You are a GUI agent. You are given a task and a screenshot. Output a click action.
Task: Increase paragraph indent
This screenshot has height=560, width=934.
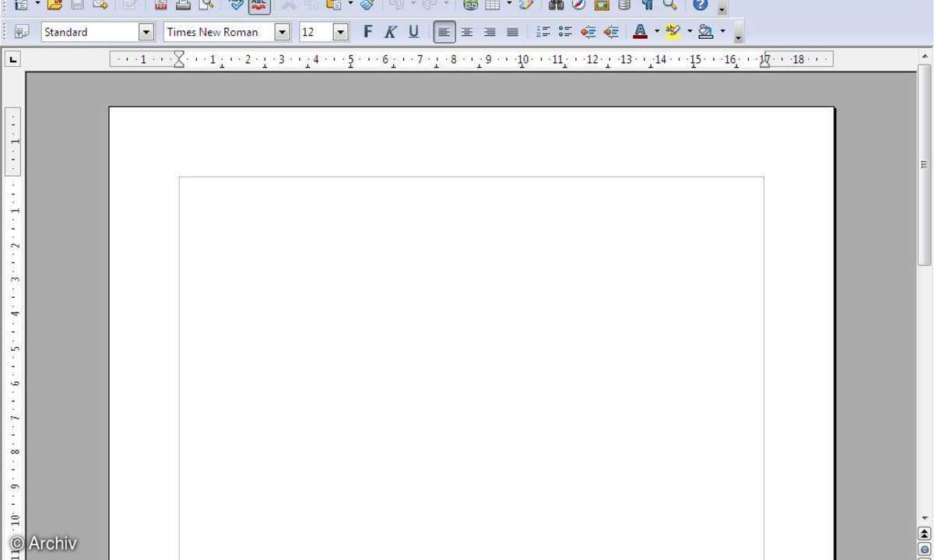(x=611, y=32)
